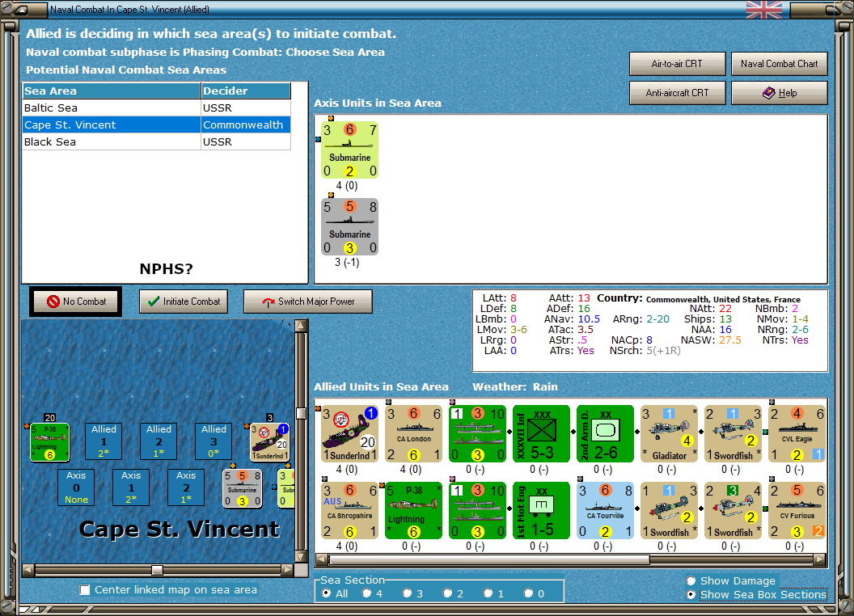Select the CA Shropshire cruiser counter
Image resolution: width=854 pixels, height=616 pixels.
pos(349,510)
